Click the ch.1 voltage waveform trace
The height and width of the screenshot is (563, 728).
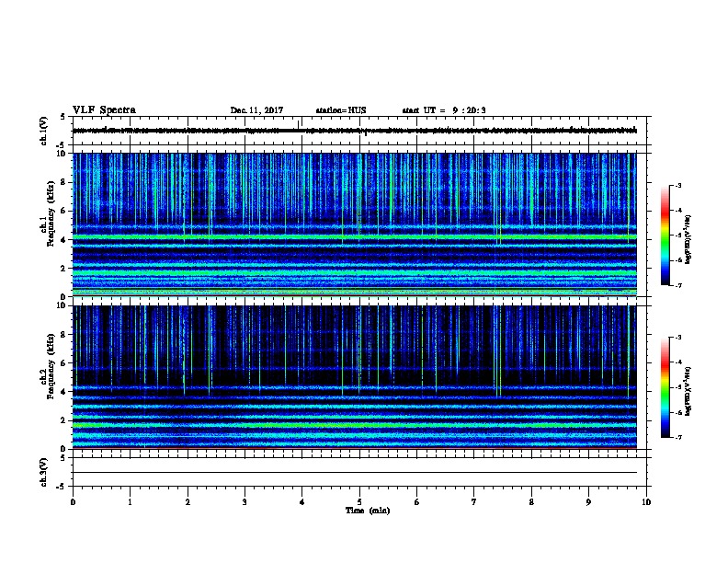pos(355,131)
